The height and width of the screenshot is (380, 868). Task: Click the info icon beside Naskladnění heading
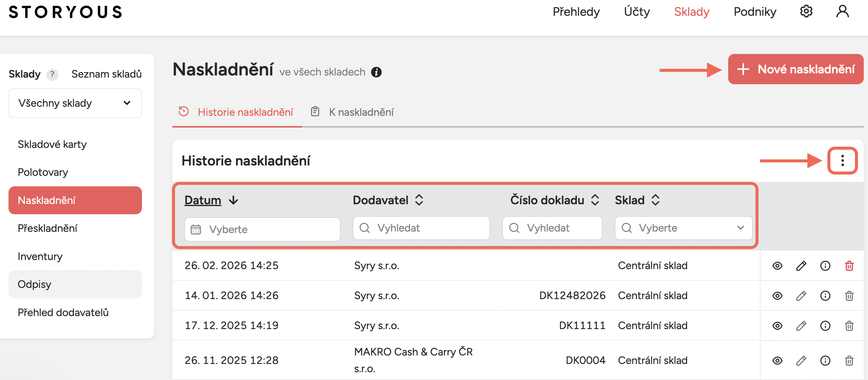coord(376,72)
